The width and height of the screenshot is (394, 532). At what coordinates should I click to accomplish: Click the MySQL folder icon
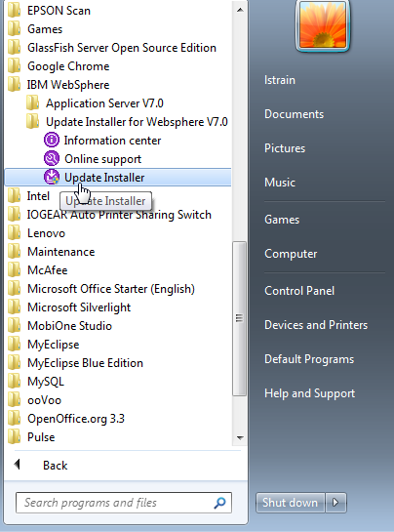pos(15,382)
